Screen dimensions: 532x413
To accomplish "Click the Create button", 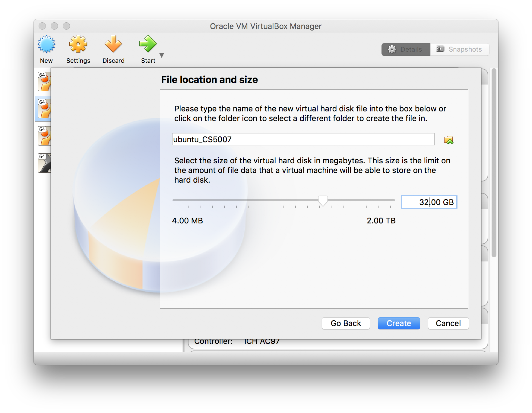I will (399, 323).
